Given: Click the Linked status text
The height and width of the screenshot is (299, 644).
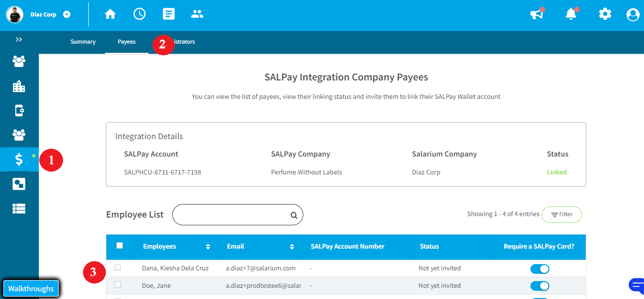Looking at the screenshot, I should coord(557,172).
